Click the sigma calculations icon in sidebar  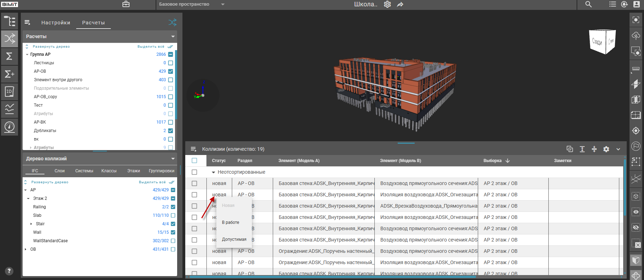point(10,56)
